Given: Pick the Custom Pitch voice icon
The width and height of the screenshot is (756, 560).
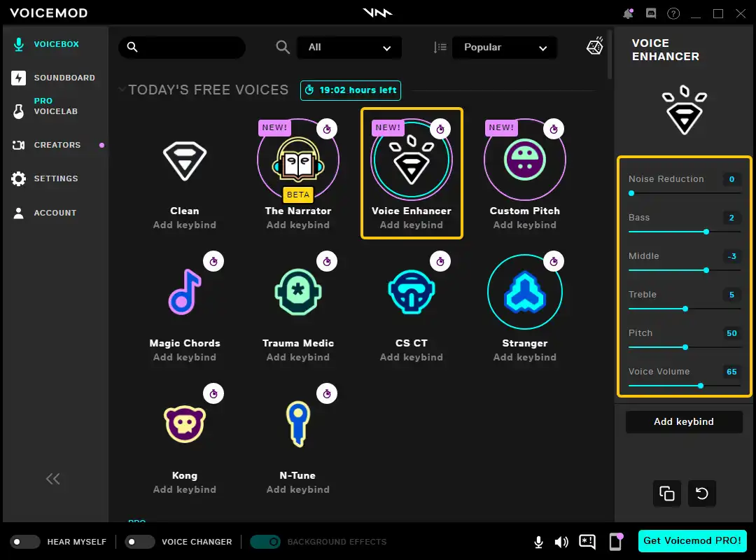Looking at the screenshot, I should tap(524, 160).
